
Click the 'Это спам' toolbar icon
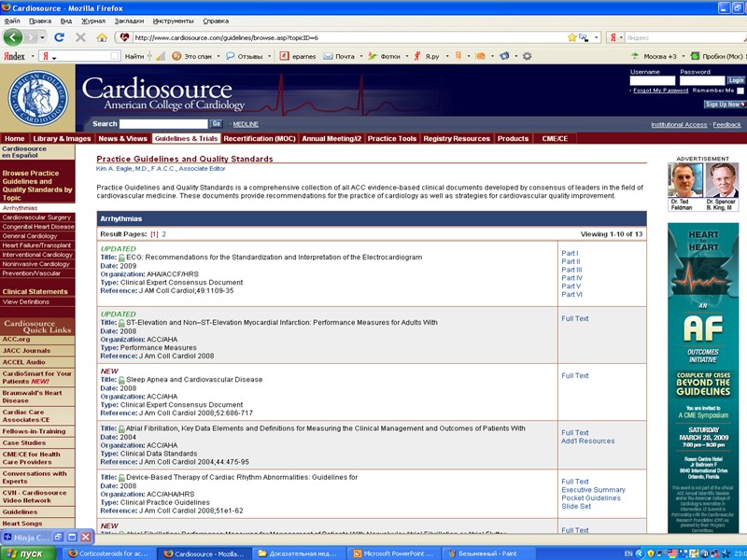176,56
